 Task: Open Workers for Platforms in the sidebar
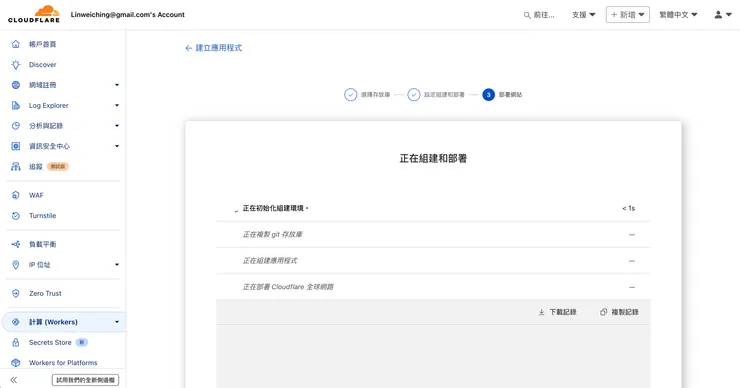(x=63, y=363)
